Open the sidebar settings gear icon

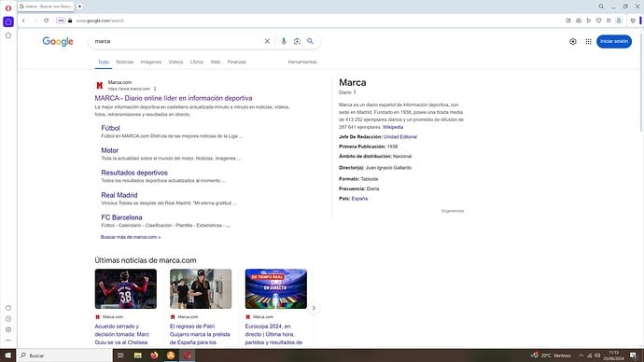(8, 329)
